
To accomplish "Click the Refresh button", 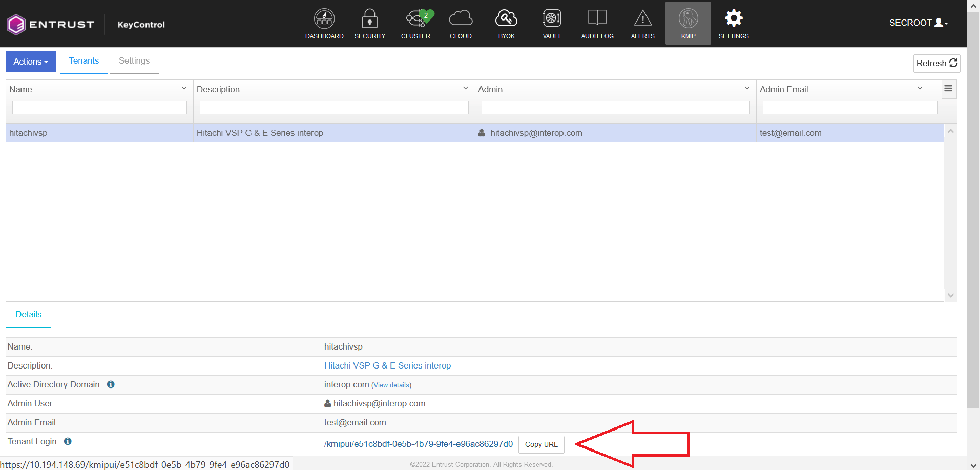I will coord(936,63).
